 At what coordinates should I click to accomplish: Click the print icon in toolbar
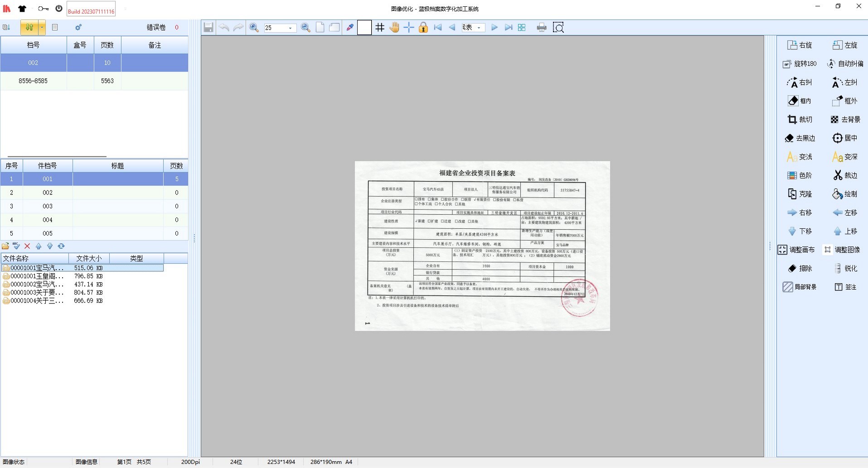click(541, 28)
